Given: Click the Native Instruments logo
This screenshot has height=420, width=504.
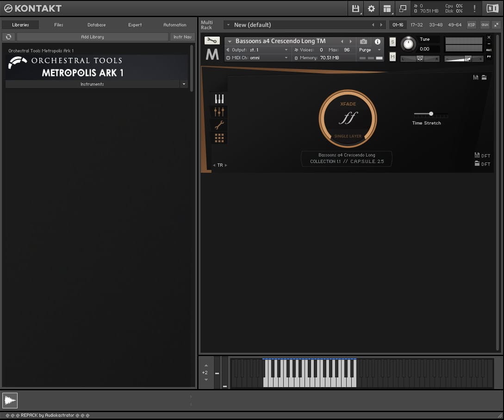Looking at the screenshot, I should 492,8.
